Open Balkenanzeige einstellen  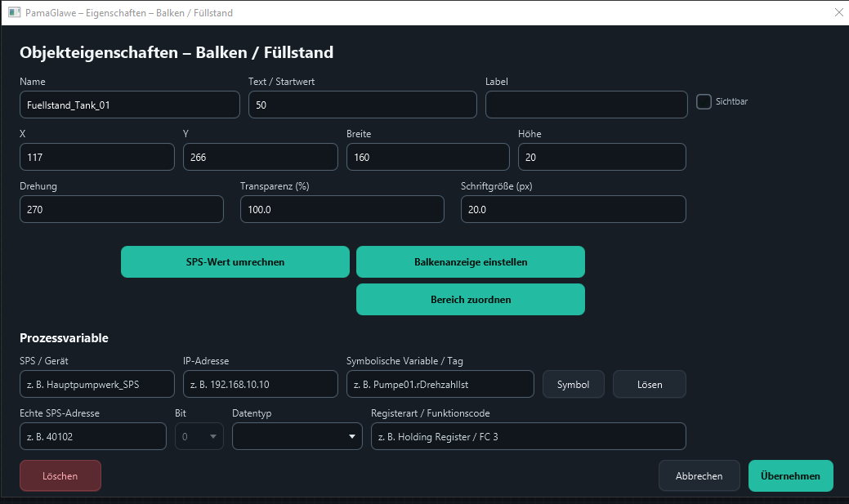471,262
